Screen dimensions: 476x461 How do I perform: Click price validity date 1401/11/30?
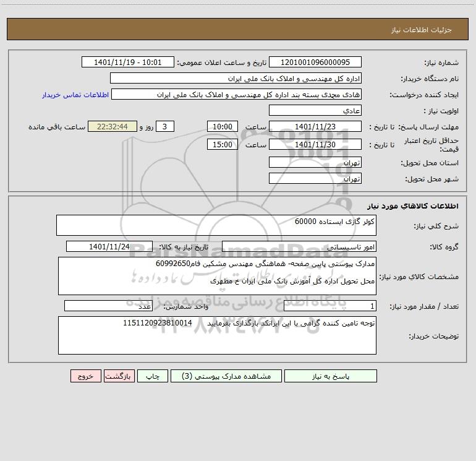point(315,144)
